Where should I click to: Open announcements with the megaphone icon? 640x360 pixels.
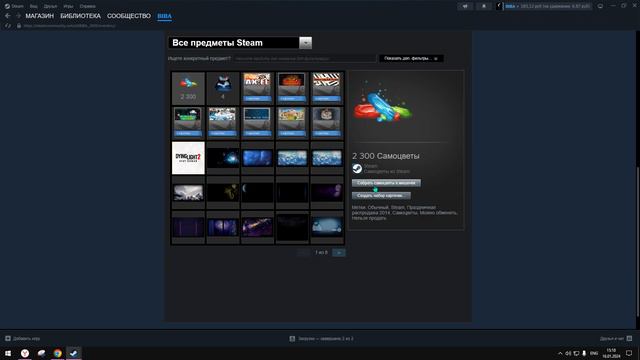465,6
